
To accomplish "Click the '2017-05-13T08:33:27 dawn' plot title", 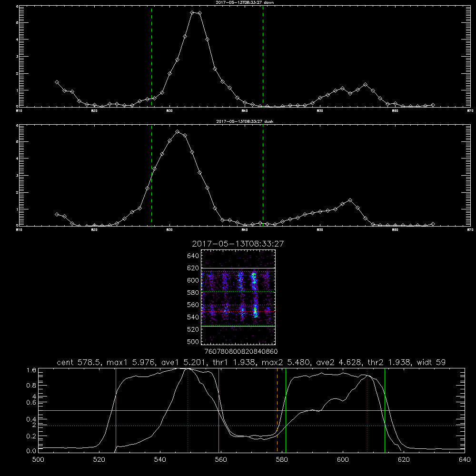I will point(245,2).
